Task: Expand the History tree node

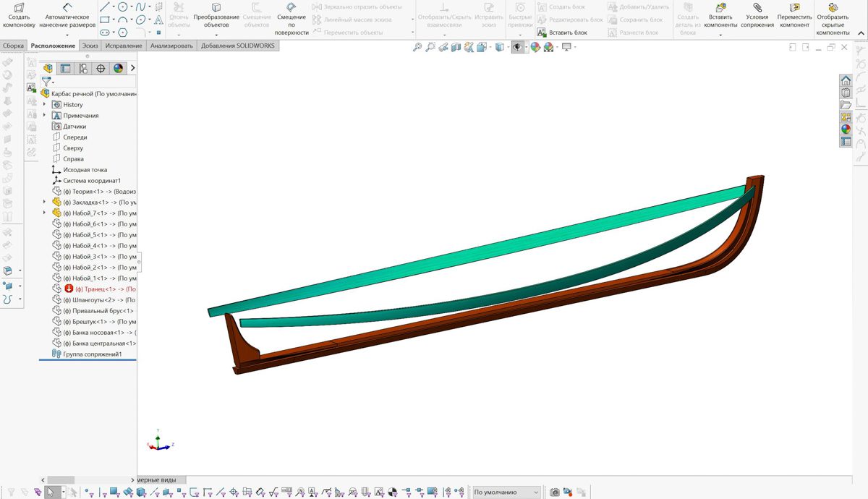Action: 45,105
